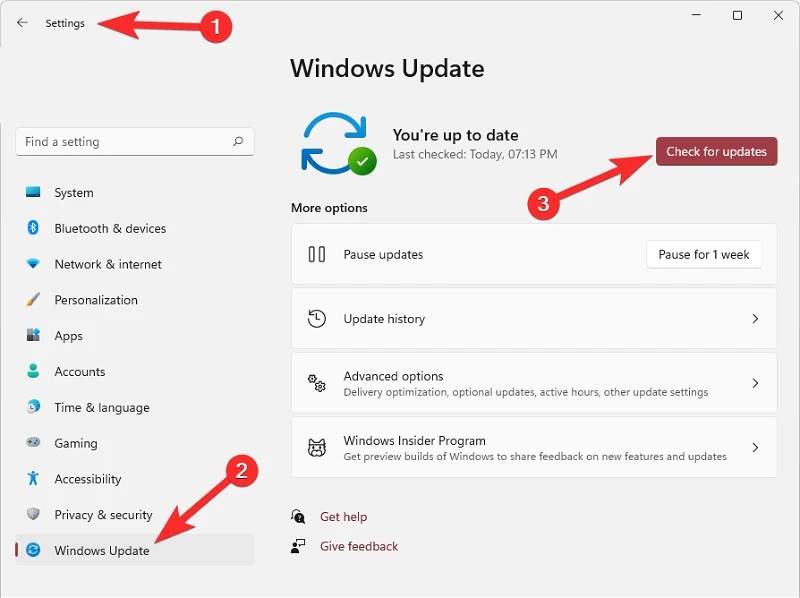Select Privacy & security
This screenshot has height=598, width=800.
(x=135, y=514)
